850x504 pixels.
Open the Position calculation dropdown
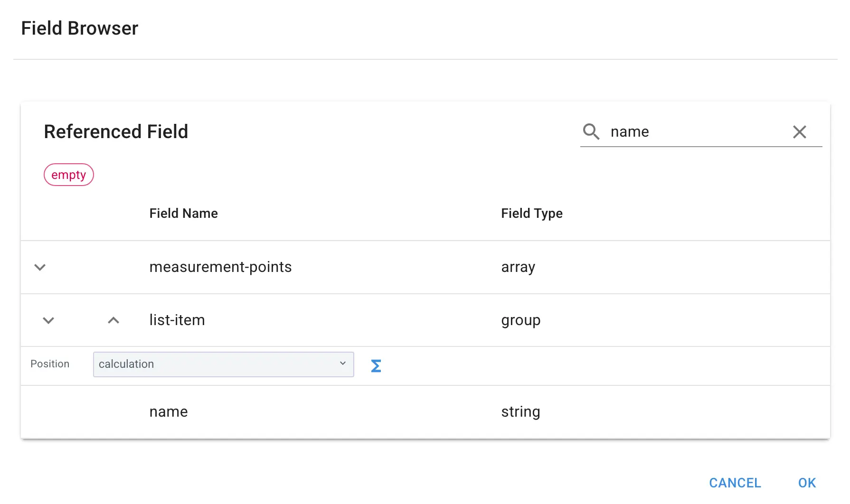[x=223, y=364]
